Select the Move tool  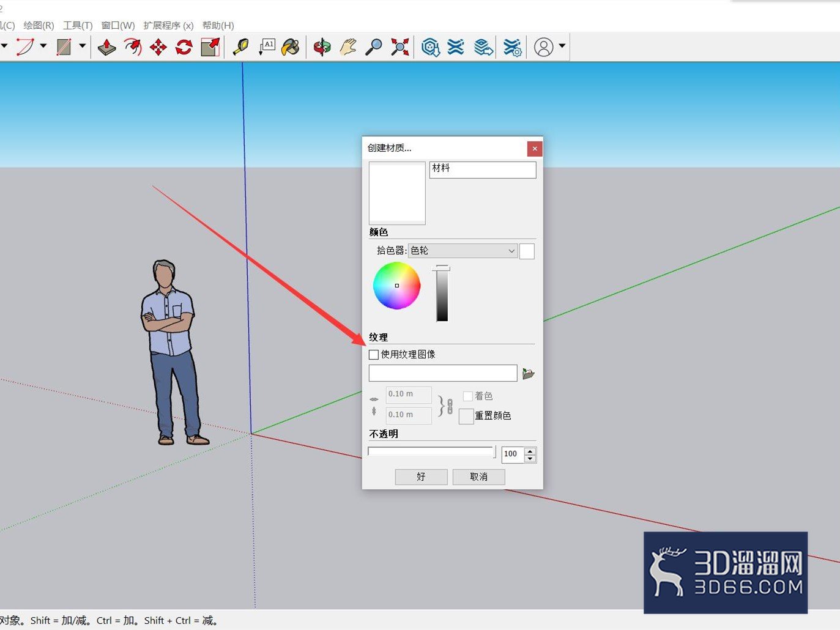click(x=158, y=47)
